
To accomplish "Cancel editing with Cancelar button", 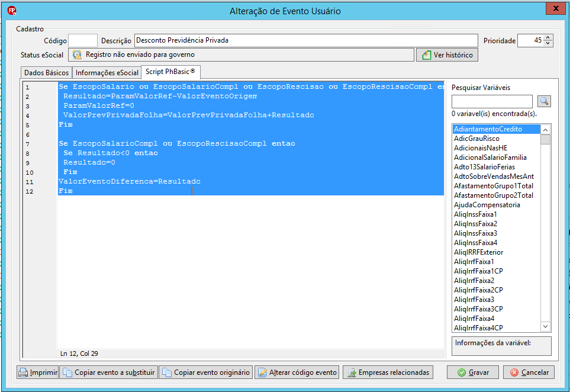I will (529, 372).
